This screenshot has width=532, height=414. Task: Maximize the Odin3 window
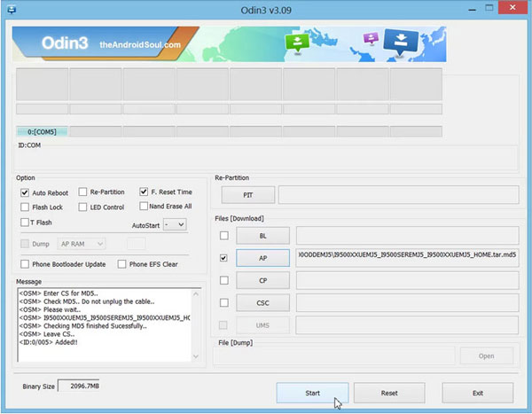489,8
